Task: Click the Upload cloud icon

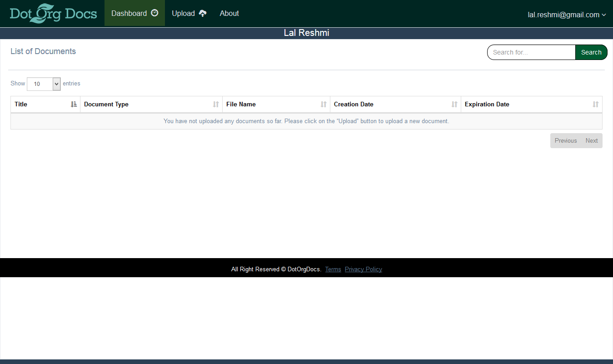Action: tap(203, 13)
